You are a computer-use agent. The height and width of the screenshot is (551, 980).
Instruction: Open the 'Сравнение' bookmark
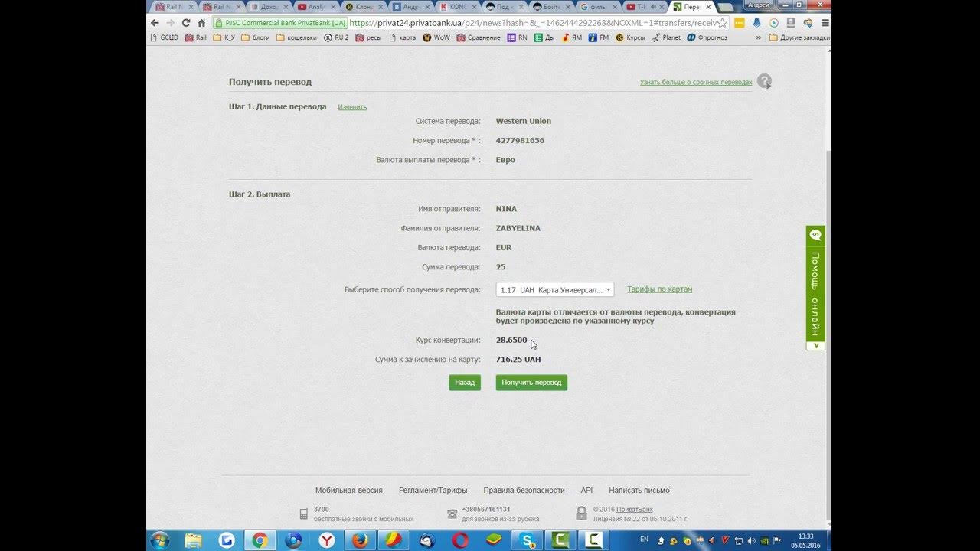point(479,37)
